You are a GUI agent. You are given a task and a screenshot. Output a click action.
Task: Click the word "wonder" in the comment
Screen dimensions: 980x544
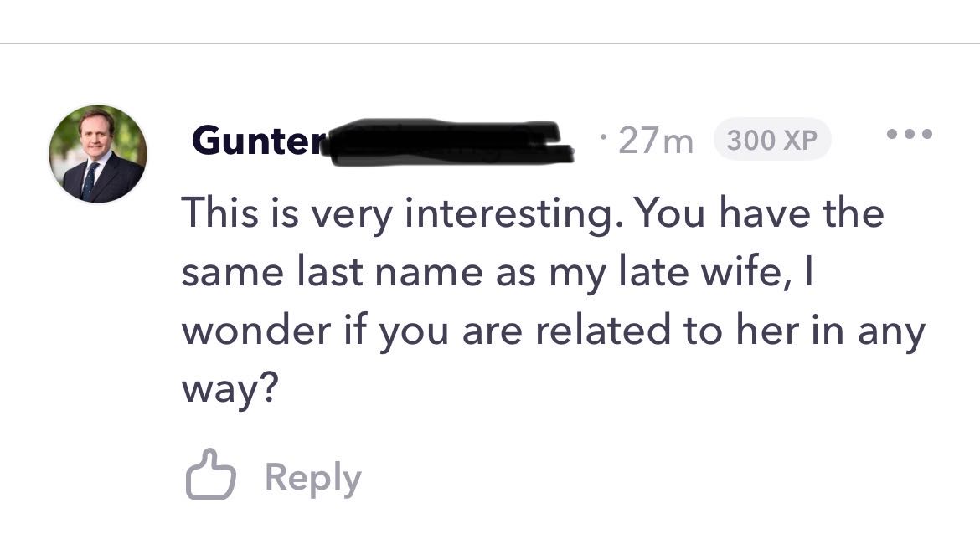click(256, 331)
